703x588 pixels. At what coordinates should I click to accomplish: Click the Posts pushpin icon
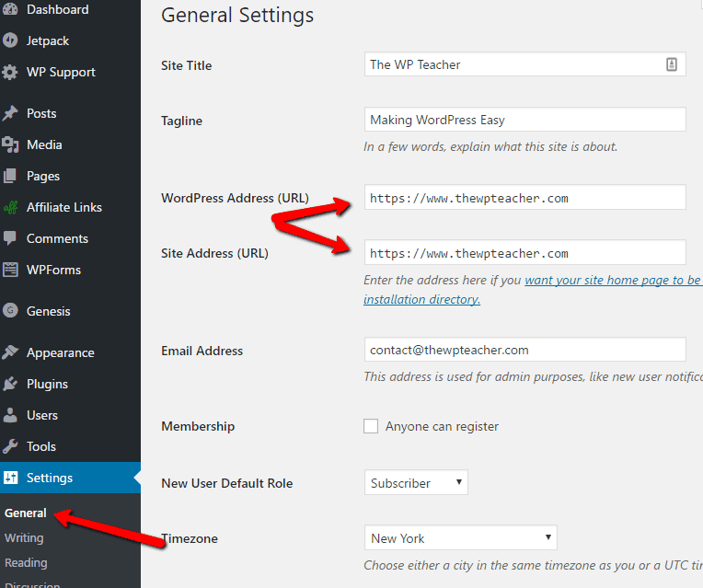(11, 113)
